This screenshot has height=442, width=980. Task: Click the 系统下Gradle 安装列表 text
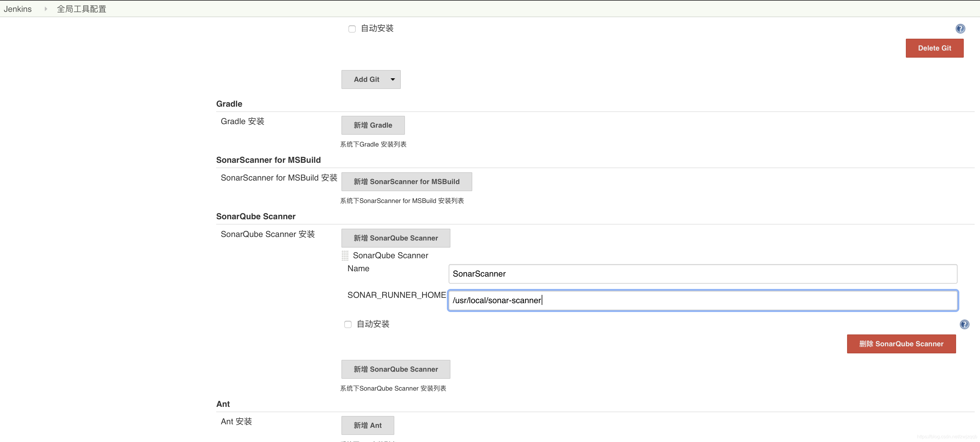point(373,144)
